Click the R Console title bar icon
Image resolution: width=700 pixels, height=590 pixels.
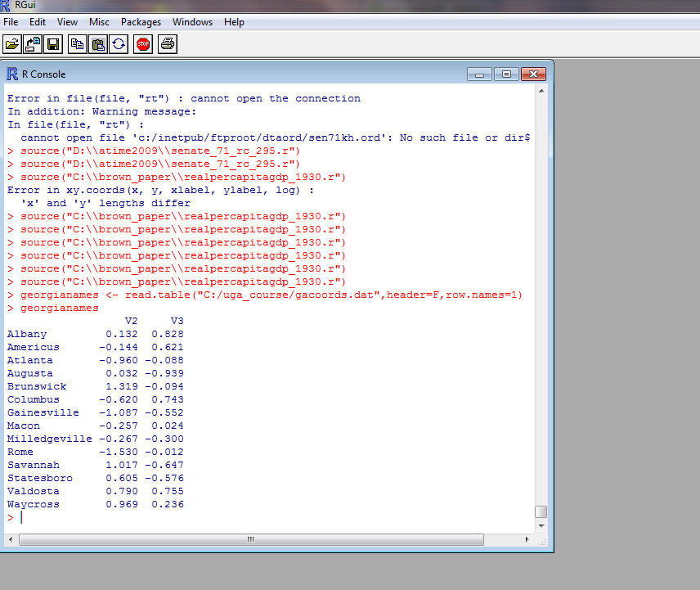click(x=12, y=74)
